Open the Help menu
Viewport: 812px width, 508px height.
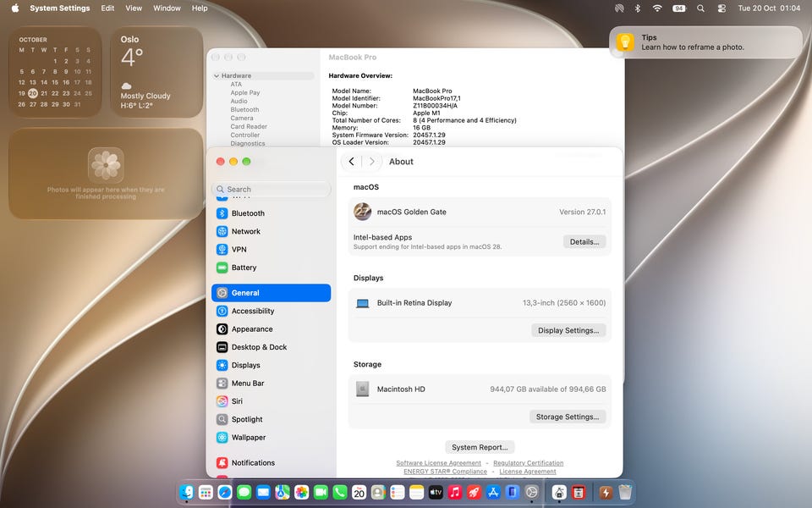(x=200, y=8)
